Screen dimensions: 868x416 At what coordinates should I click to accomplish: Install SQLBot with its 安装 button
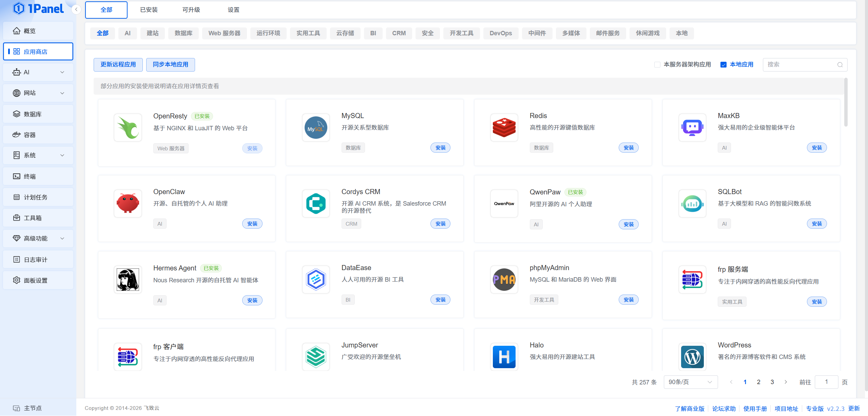click(817, 224)
